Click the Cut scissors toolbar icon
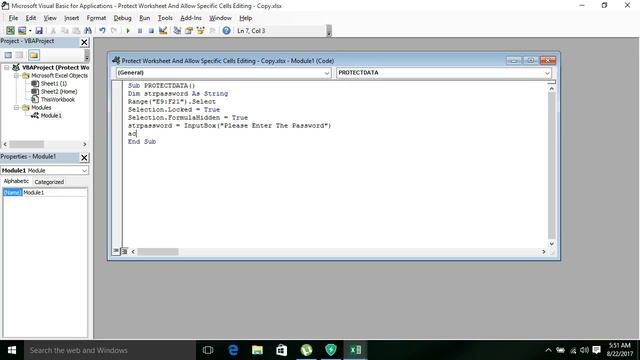This screenshot has height=360, width=640. 53,31
